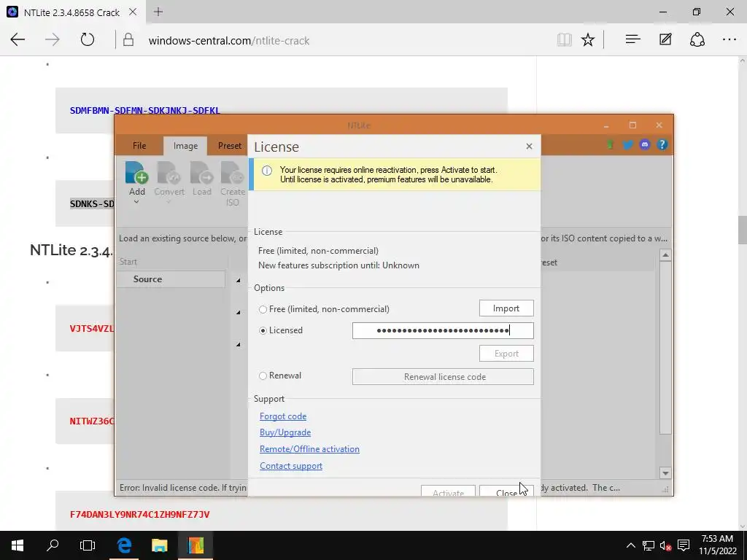
Task: Refresh the browser page
Action: [x=88, y=39]
